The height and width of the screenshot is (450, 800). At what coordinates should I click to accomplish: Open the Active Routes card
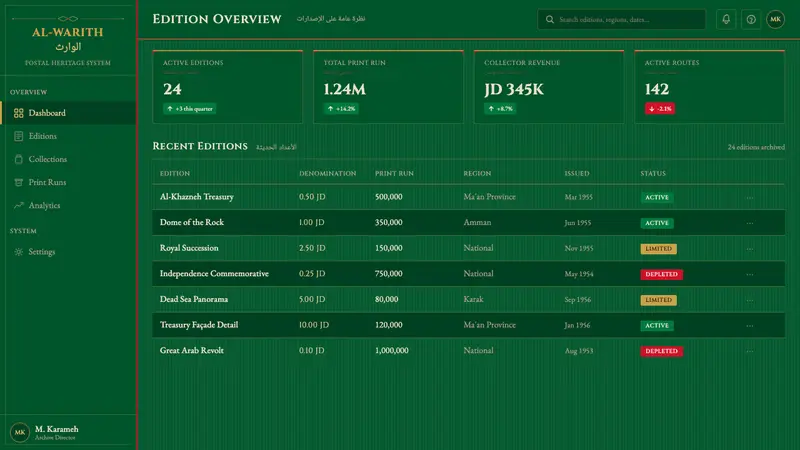(x=710, y=87)
